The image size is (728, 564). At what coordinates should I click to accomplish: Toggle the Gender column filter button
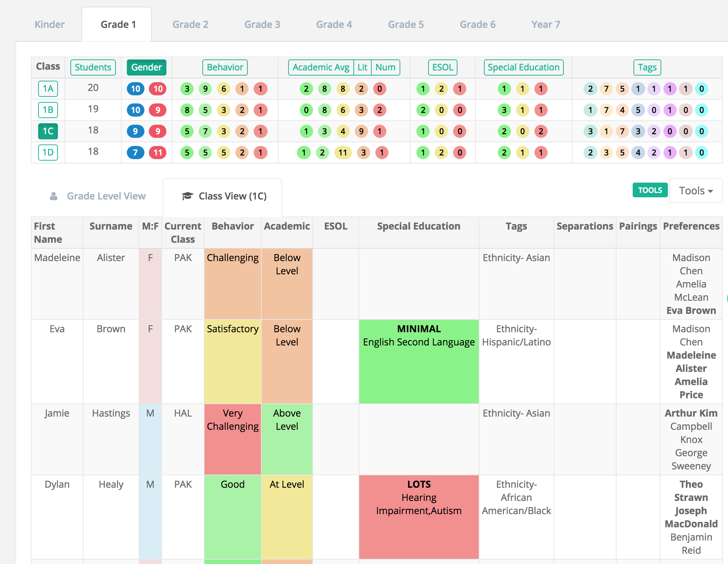click(147, 67)
